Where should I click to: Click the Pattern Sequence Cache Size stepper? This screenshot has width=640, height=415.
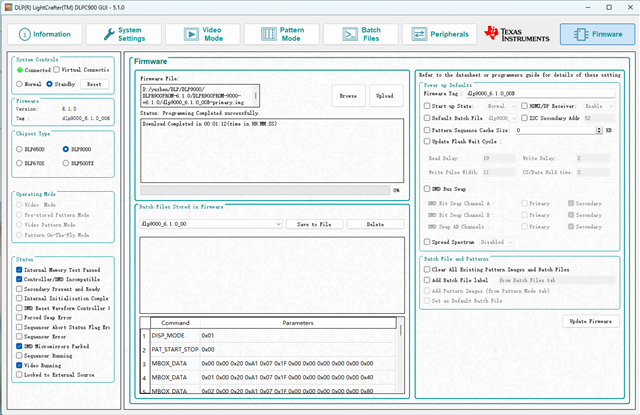599,130
